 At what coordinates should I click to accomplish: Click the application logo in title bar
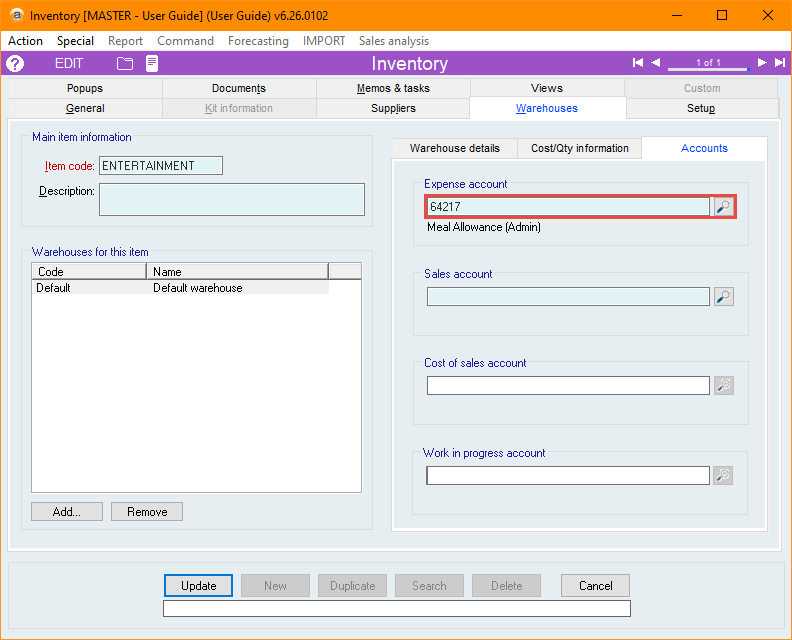[17, 15]
